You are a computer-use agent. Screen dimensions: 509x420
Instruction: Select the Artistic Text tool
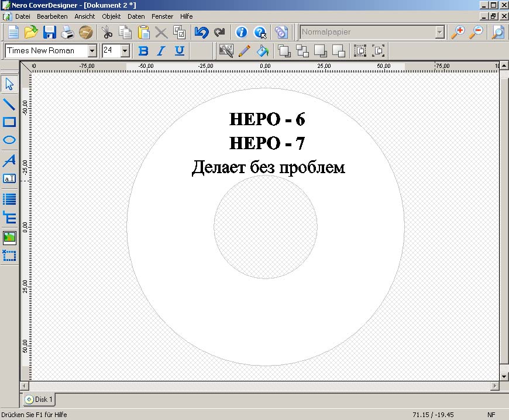pyautogui.click(x=9, y=160)
